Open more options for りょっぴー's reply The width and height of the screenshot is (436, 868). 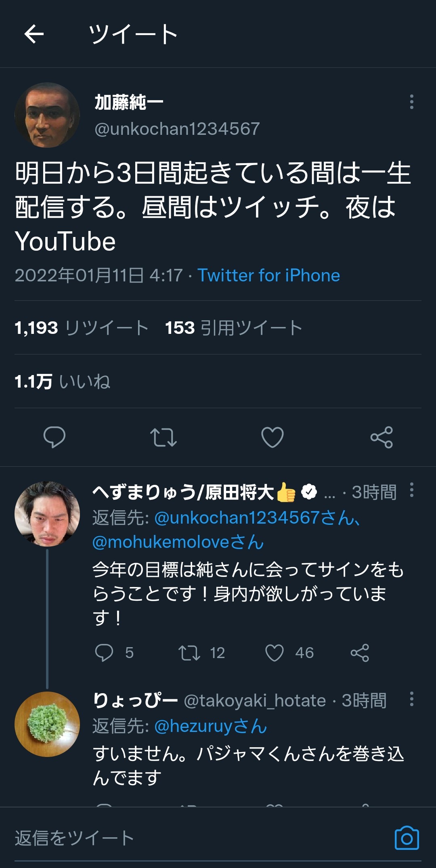pyautogui.click(x=411, y=699)
